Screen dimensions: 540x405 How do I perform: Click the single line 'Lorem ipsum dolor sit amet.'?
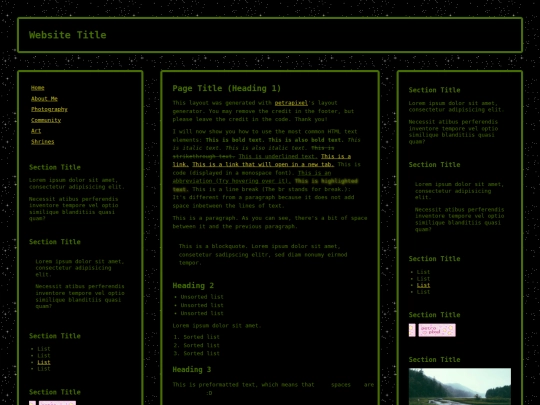pos(217,325)
